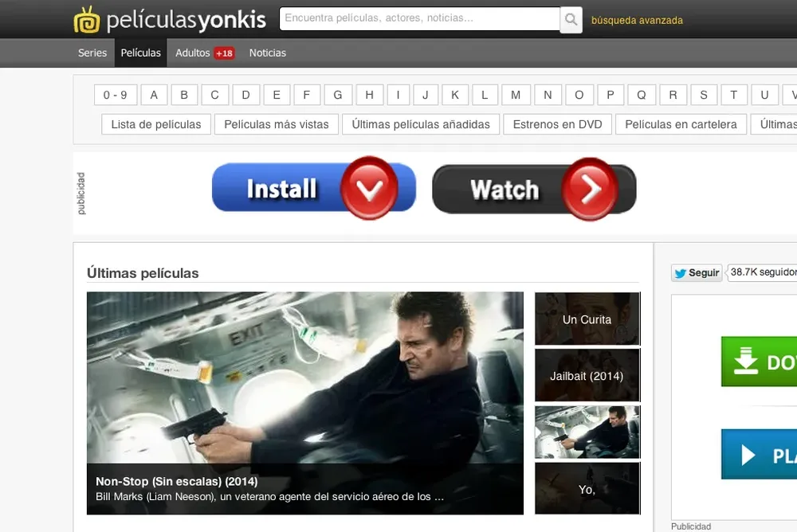The height and width of the screenshot is (532, 797).
Task: Click the +18 red badge
Action: (224, 53)
